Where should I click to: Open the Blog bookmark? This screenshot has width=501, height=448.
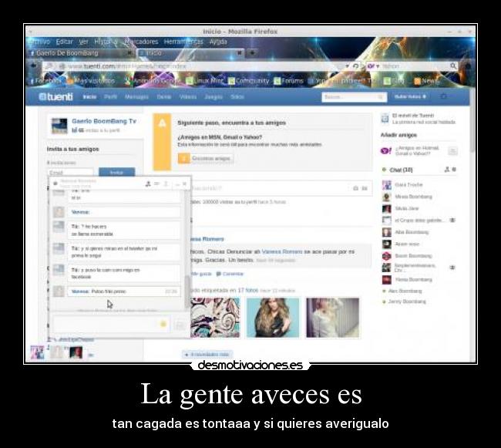pos(394,81)
